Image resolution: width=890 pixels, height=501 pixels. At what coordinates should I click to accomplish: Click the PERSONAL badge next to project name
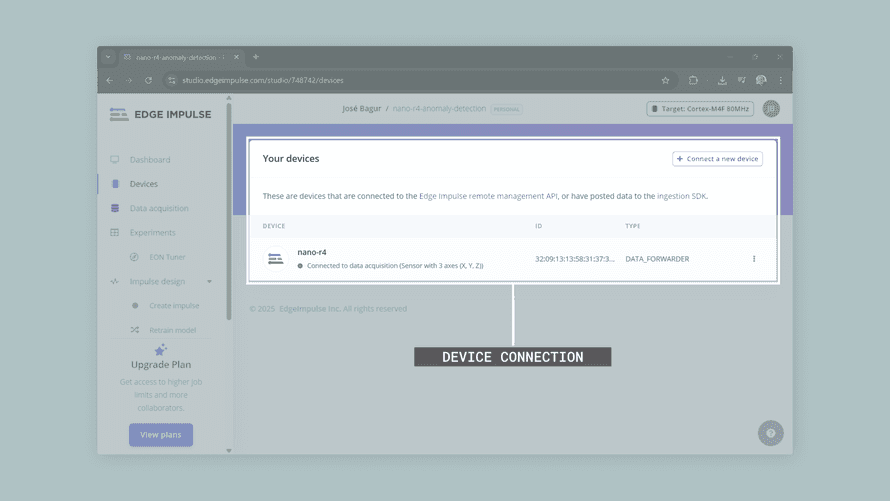(506, 109)
